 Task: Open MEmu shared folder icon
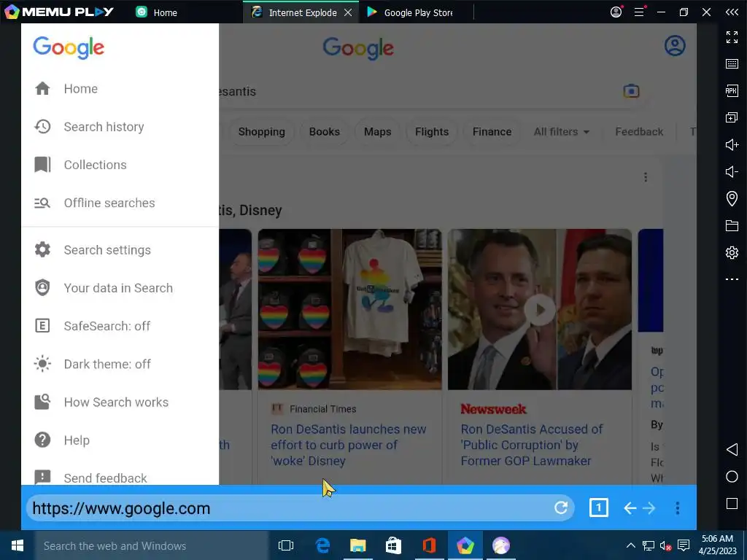click(732, 226)
